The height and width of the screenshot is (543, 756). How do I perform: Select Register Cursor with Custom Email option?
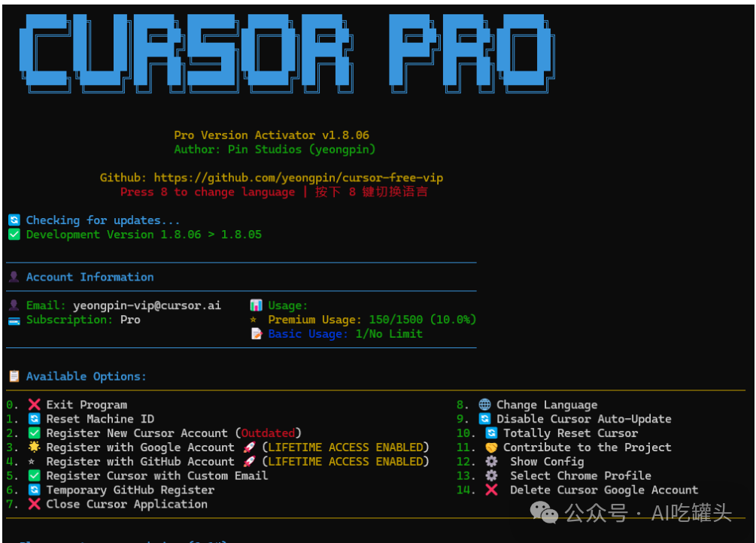tap(156, 476)
